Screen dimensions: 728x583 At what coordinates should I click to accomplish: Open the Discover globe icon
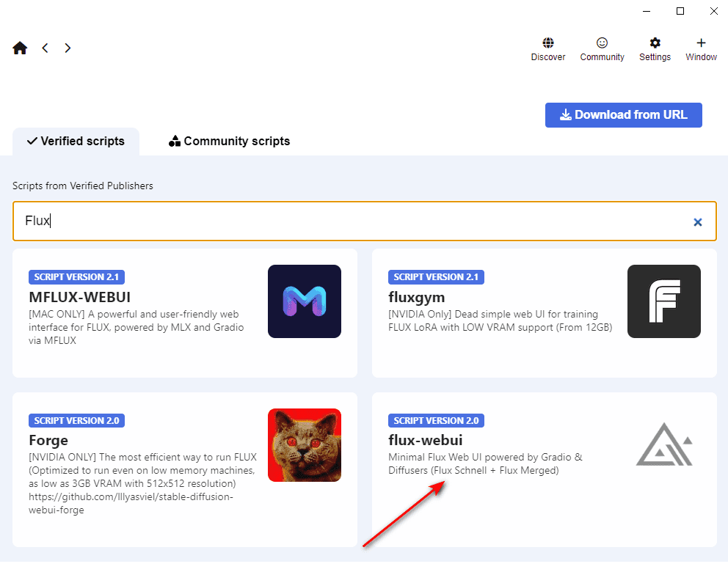548,43
